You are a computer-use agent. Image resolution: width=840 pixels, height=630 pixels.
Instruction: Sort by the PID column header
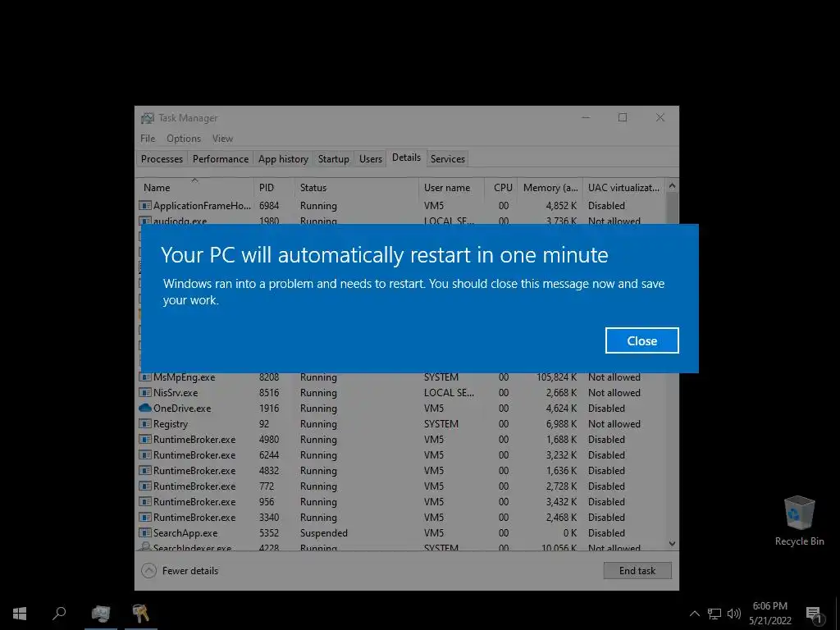(274, 188)
